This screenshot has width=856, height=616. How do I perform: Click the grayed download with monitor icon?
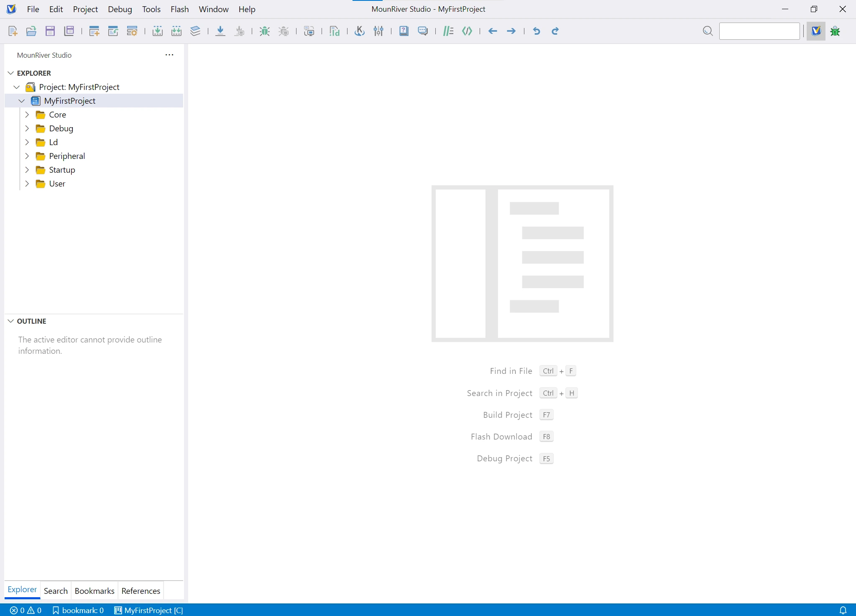click(240, 31)
